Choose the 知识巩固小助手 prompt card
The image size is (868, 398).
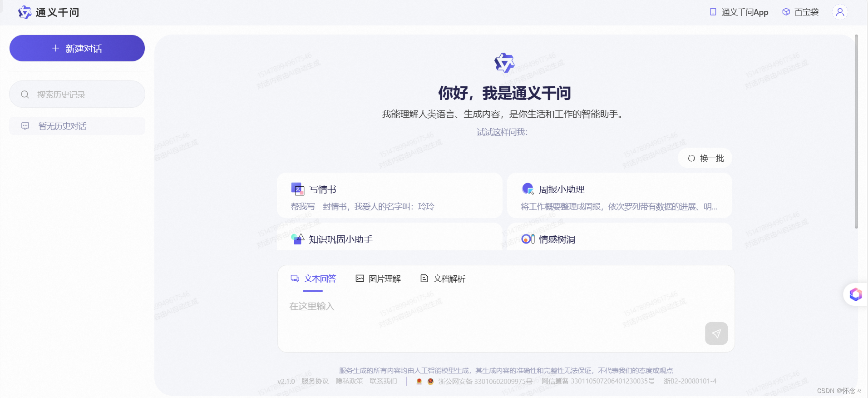(x=390, y=236)
